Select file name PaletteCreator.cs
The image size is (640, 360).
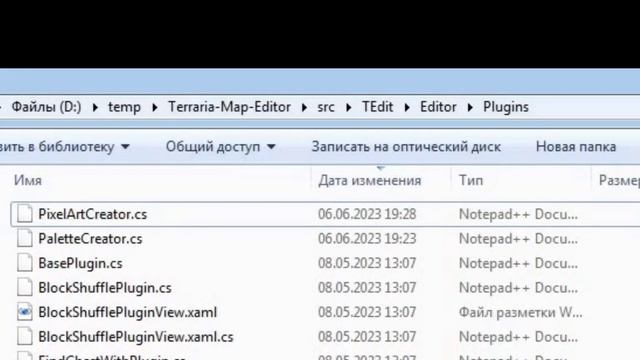tap(90, 239)
